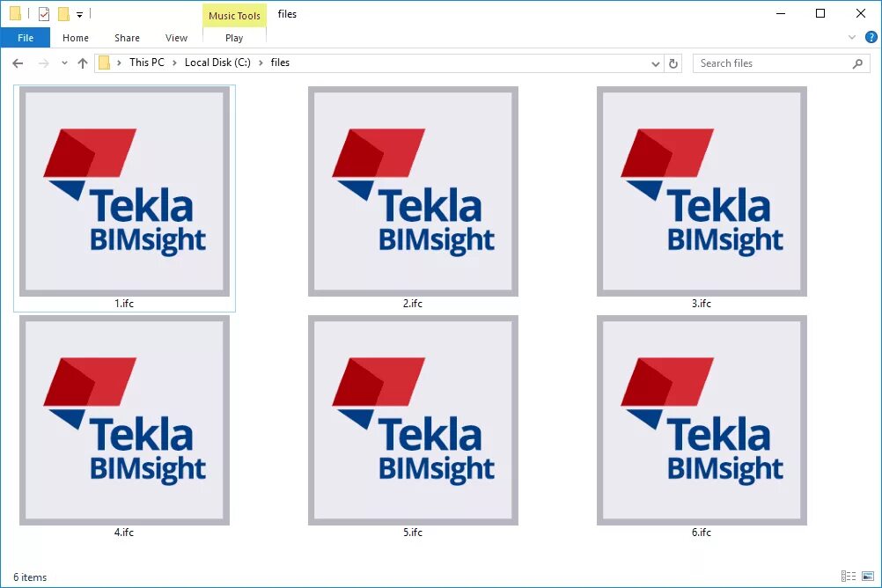Viewport: 882px width, 588px height.
Task: Select the 2.ifc file thumbnail
Action: [x=413, y=191]
